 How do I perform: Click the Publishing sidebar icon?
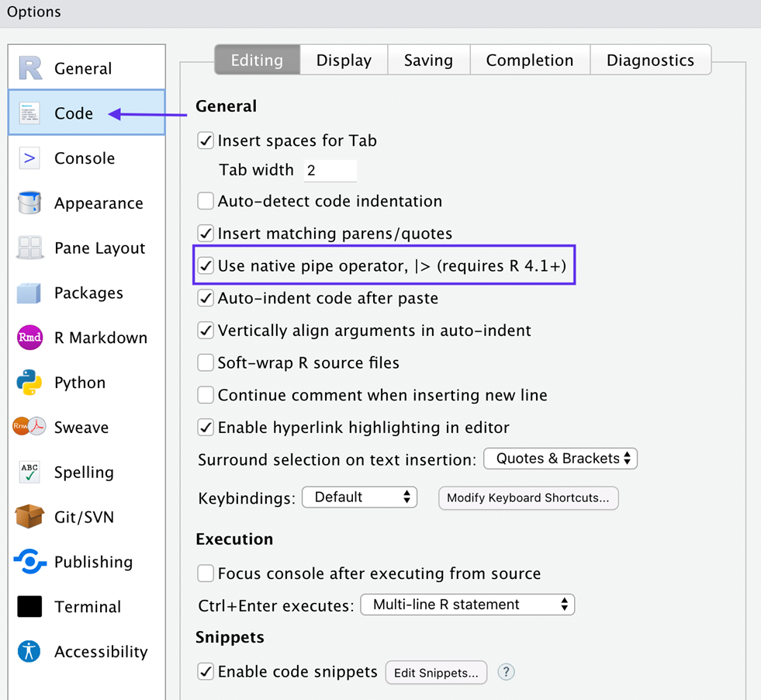click(29, 562)
